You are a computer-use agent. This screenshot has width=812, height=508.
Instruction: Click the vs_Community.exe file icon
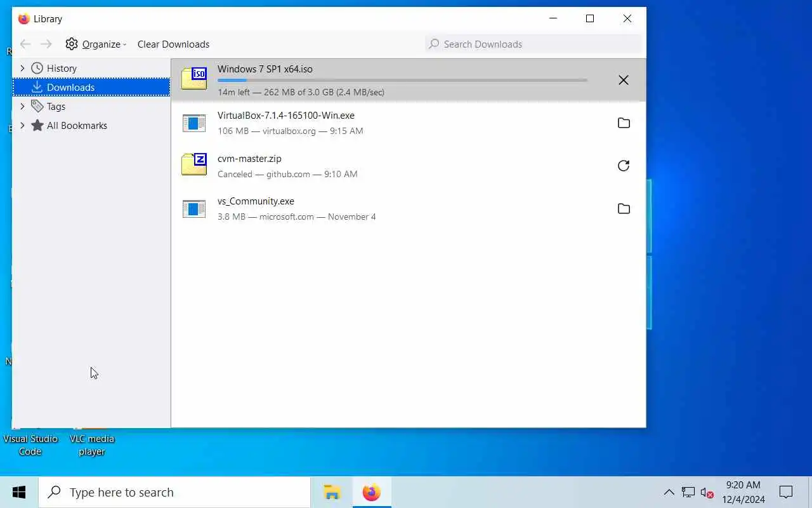tap(194, 208)
